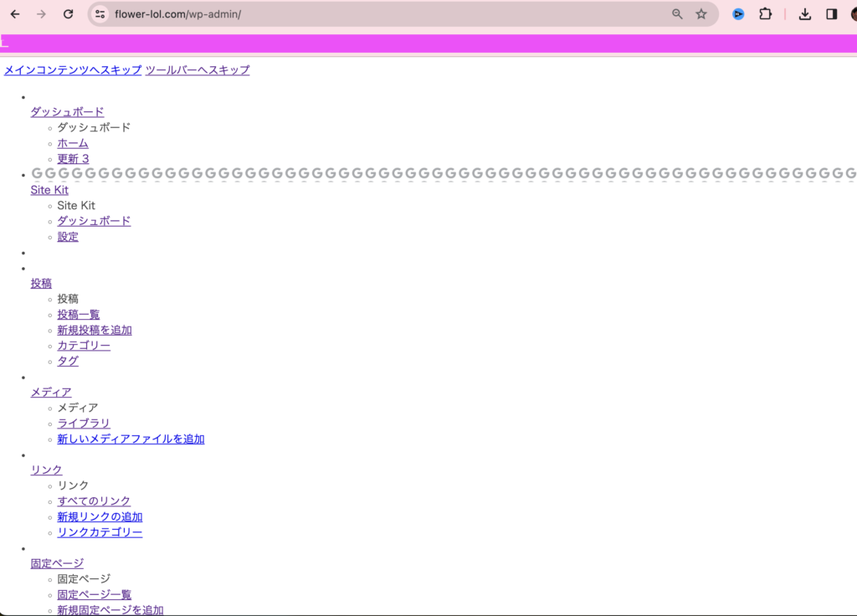Open site information icon in address bar
Viewport: 857px width, 616px height.
tap(100, 14)
